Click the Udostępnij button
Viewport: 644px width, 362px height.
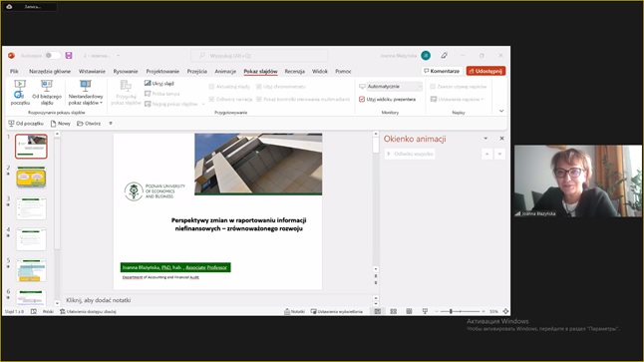[485, 71]
